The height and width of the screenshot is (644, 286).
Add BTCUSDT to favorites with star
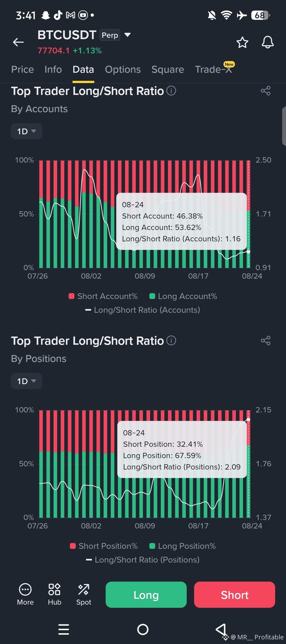click(x=242, y=42)
